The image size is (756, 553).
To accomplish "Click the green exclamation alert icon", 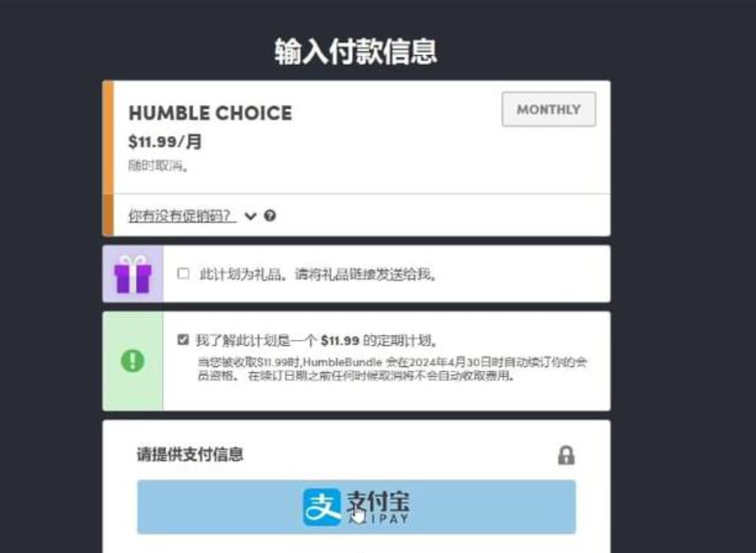I will click(132, 360).
